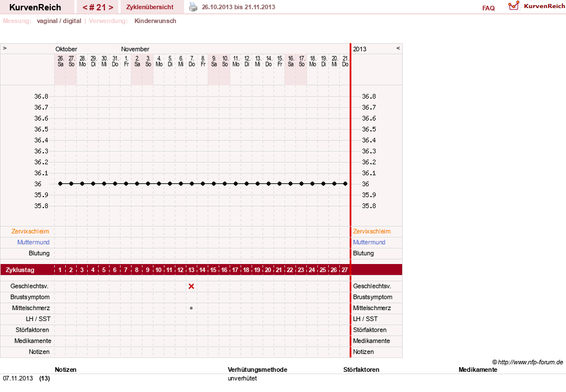Click 'vaginal / digital' measurement text

click(59, 21)
